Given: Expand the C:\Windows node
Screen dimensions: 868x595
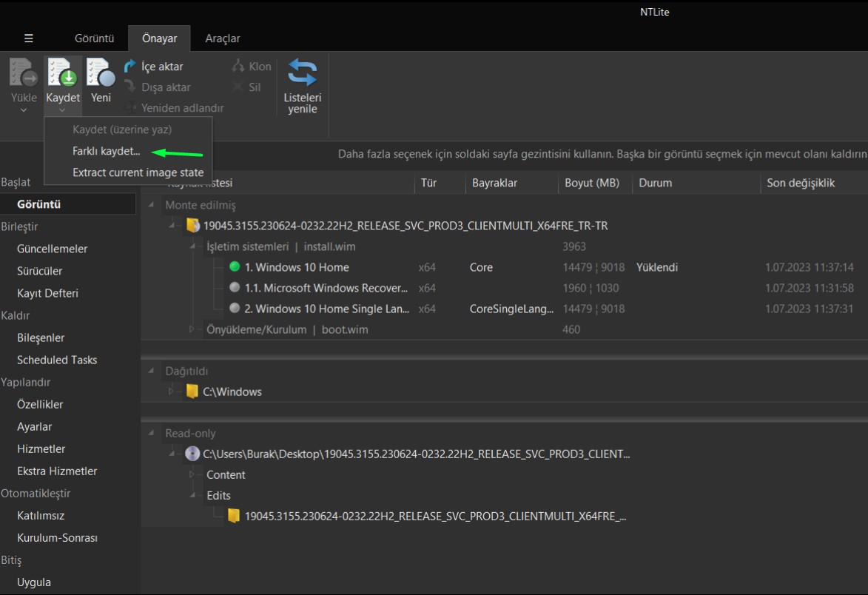Looking at the screenshot, I should tap(171, 391).
